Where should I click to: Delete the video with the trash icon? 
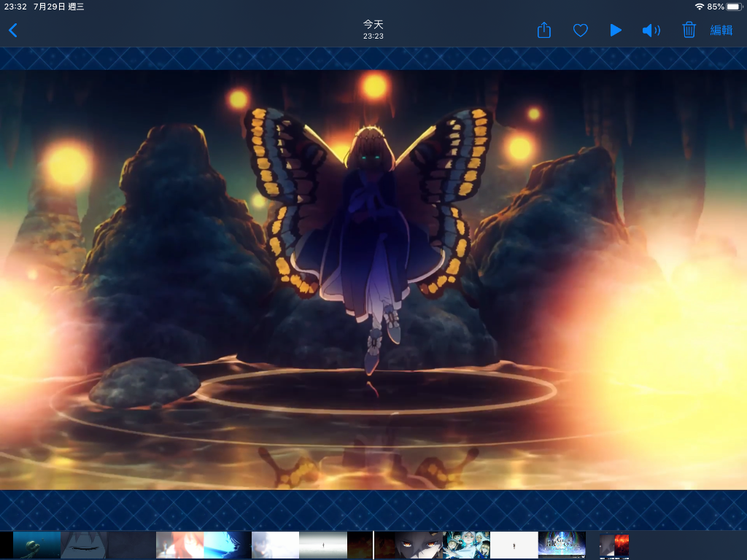pos(689,30)
